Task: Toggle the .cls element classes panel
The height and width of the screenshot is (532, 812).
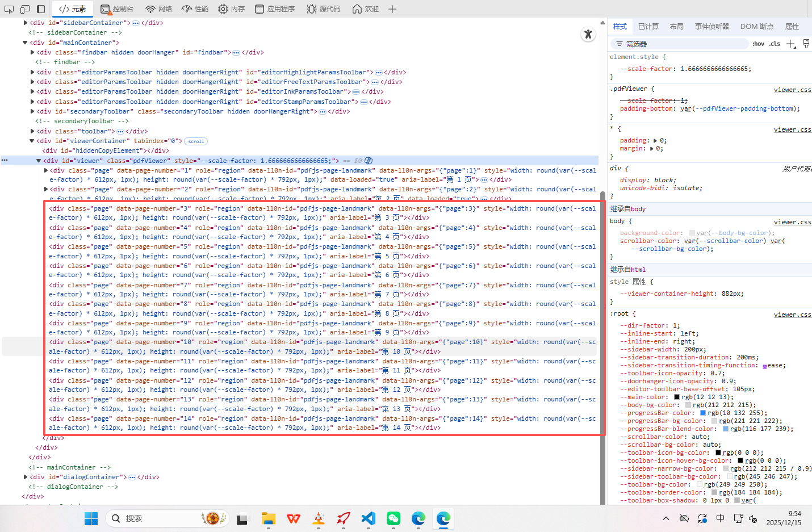Action: 775,44
